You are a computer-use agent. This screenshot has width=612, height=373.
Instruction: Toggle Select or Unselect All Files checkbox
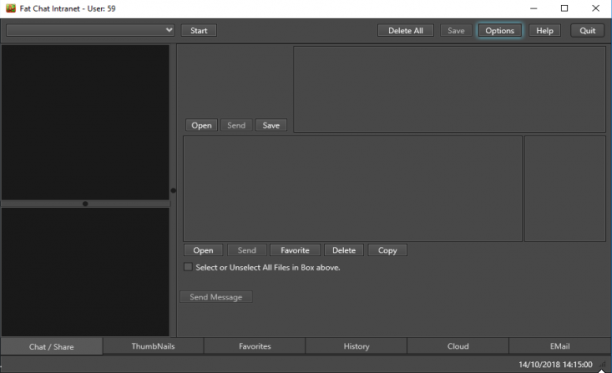(188, 267)
